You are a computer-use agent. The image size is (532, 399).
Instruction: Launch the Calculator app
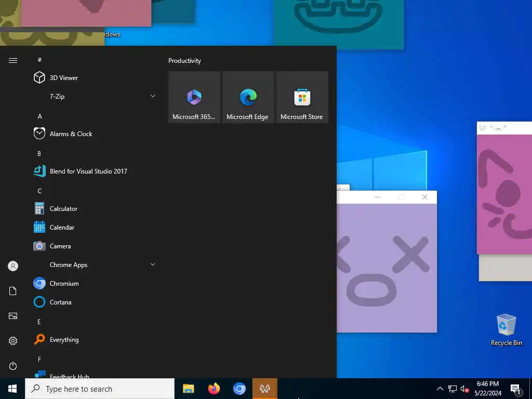pos(63,209)
